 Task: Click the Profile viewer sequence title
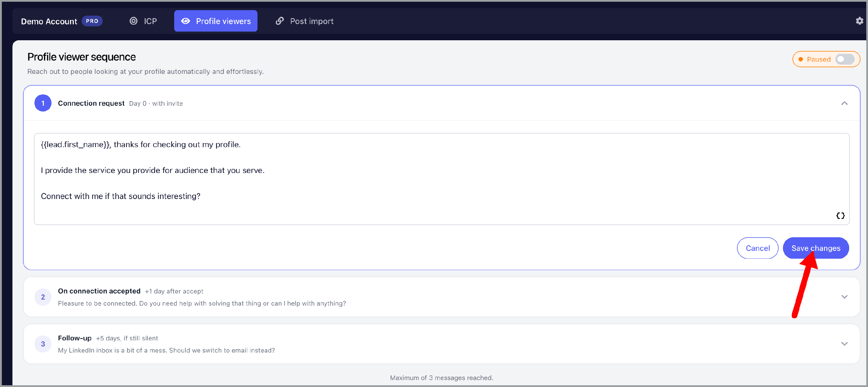(82, 57)
